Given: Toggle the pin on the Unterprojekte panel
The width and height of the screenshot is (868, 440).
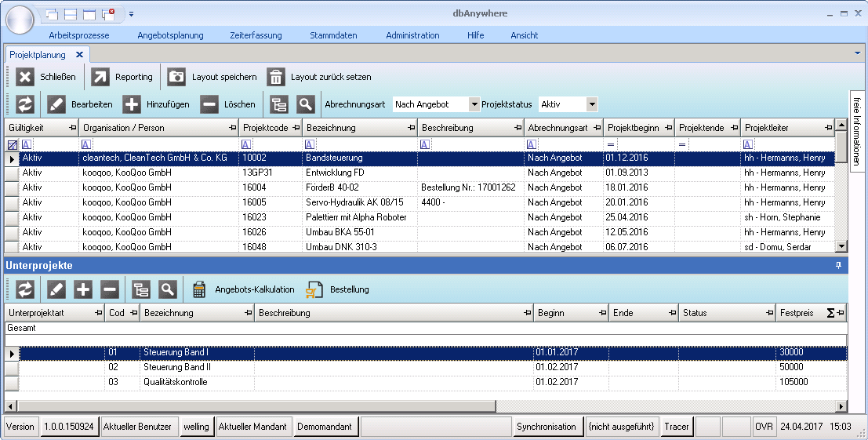Looking at the screenshot, I should tap(838, 266).
